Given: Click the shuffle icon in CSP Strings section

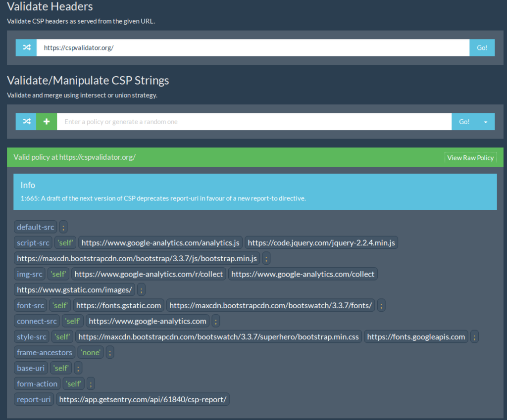Looking at the screenshot, I should [x=26, y=121].
